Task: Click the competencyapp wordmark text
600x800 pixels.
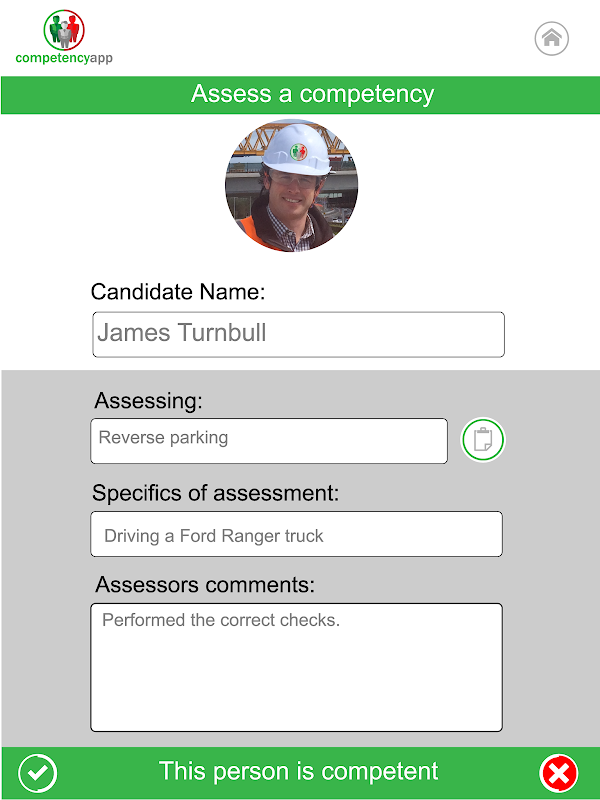Action: coord(64,58)
